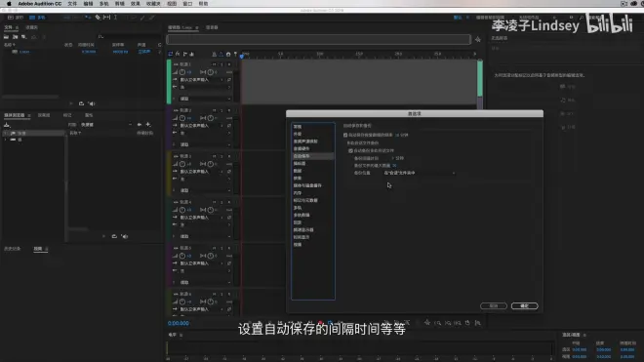This screenshot has height=362, width=644.
Task: Open the Apple menu
Action: point(9,4)
